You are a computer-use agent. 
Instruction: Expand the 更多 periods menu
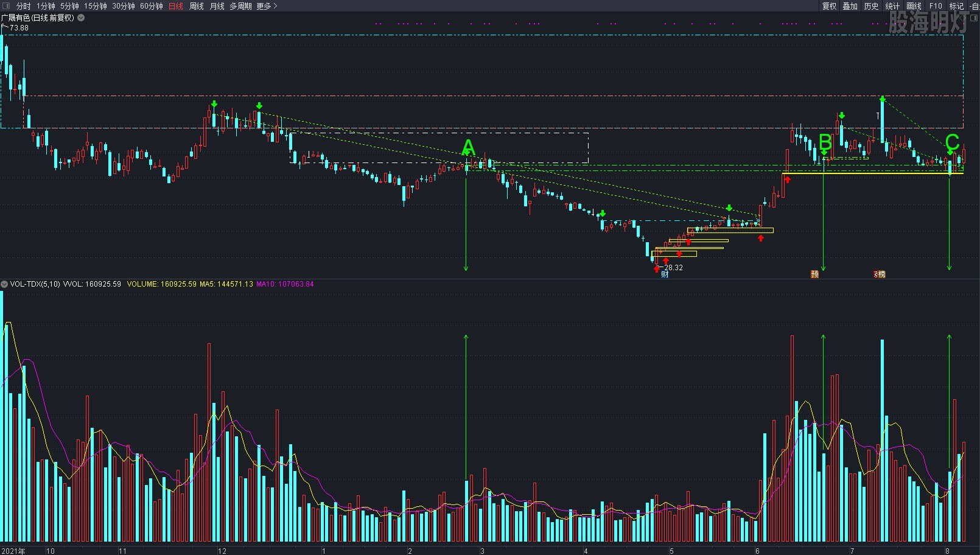point(267,6)
